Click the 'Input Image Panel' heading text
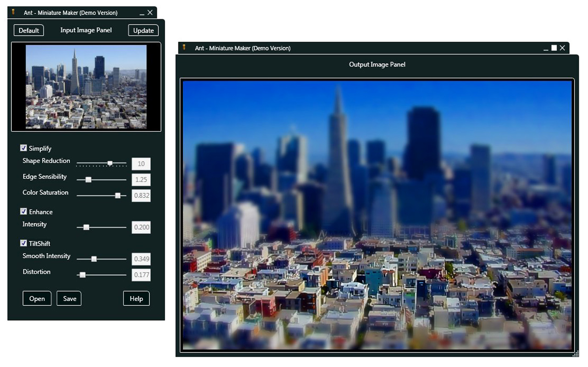 point(86,30)
